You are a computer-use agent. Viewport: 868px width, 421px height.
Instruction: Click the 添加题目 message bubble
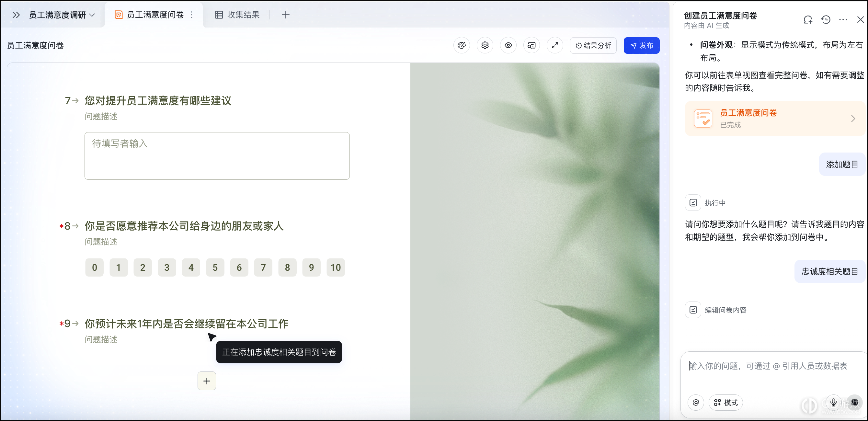click(x=842, y=165)
